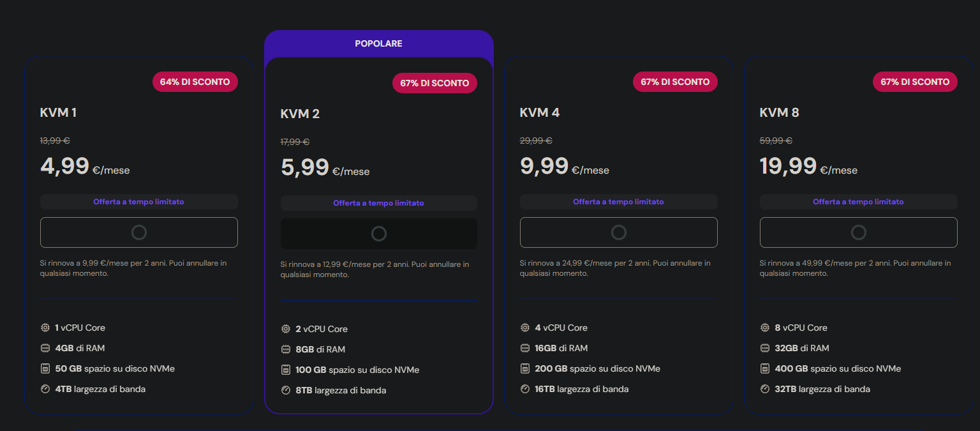Click the vCPU Core icon in KVM 8
The width and height of the screenshot is (980, 431).
(x=765, y=328)
